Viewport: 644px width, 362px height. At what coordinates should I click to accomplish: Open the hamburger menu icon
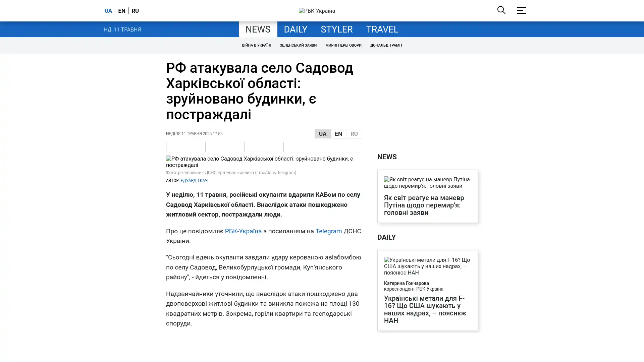click(x=521, y=10)
